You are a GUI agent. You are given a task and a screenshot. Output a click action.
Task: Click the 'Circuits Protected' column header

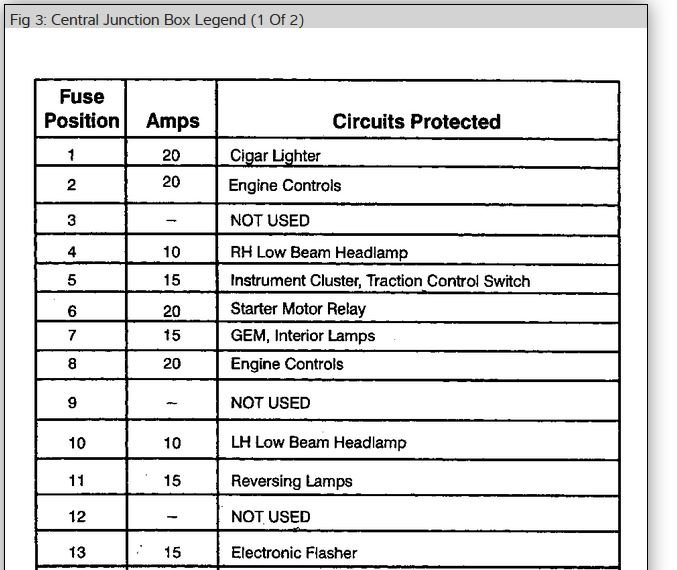(x=416, y=122)
